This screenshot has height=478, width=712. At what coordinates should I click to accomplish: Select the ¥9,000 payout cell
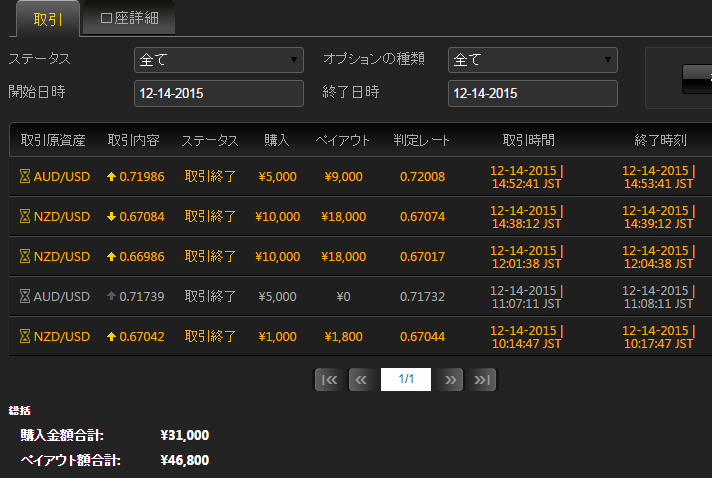coord(344,177)
